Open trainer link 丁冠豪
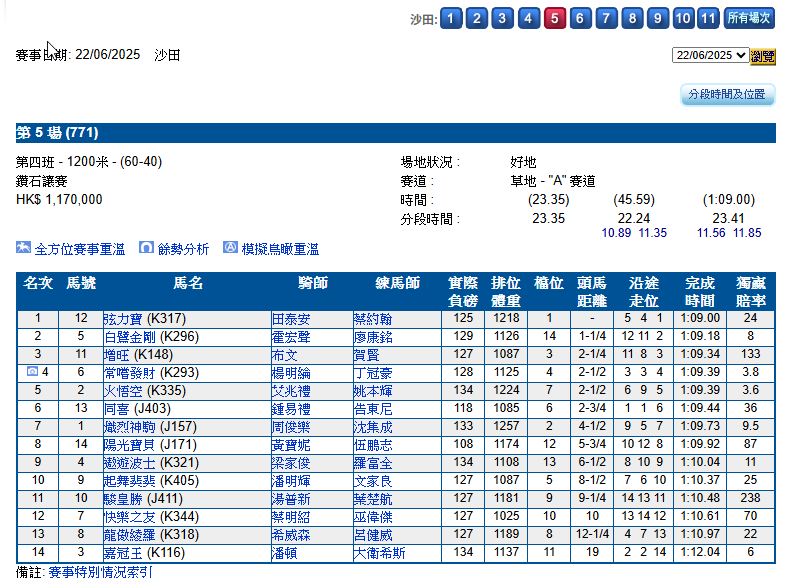Image resolution: width=787 pixels, height=584 pixels. [x=373, y=373]
